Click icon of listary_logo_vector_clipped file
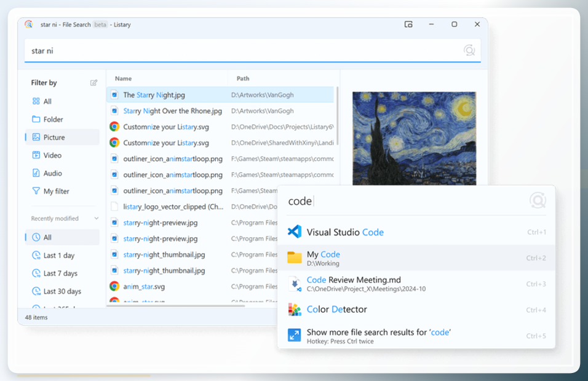588x381 pixels. (115, 206)
